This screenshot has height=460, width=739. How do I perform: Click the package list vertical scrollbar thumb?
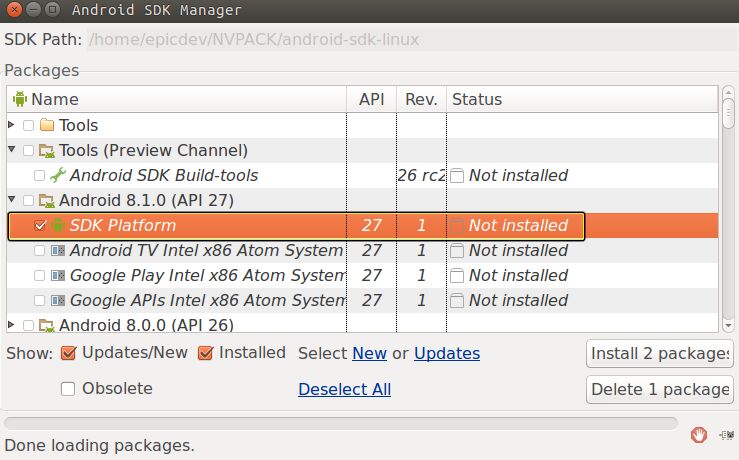coord(728,112)
